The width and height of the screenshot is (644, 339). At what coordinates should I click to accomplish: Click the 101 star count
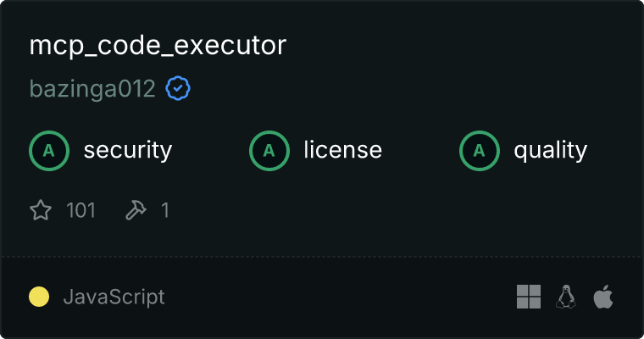pyautogui.click(x=80, y=210)
